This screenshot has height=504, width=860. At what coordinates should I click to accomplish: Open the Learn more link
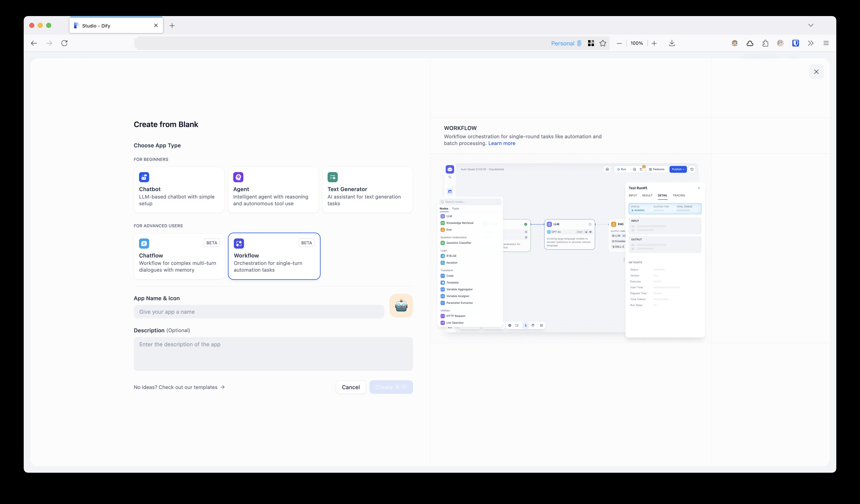click(501, 143)
